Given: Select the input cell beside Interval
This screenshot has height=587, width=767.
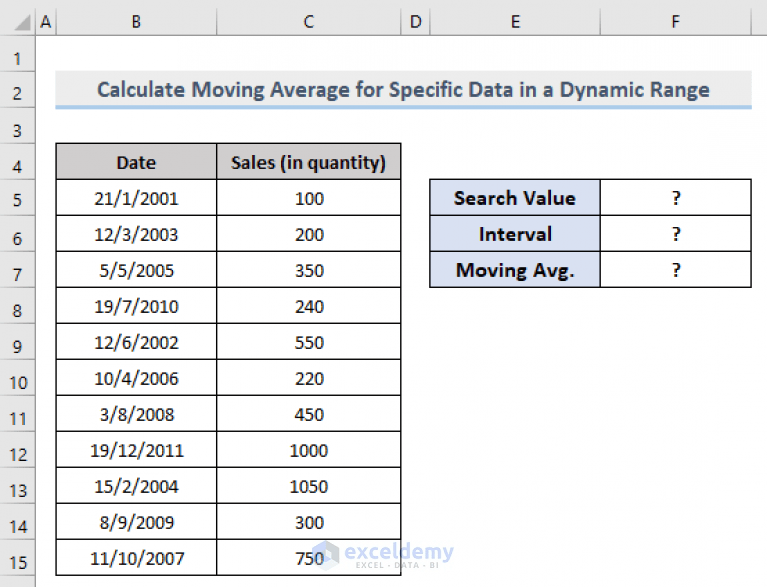Looking at the screenshot, I should (676, 234).
